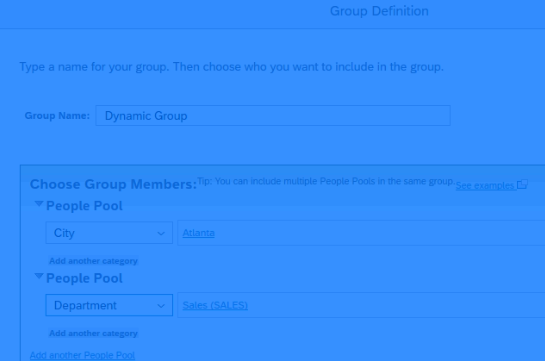This screenshot has width=545, height=361.
Task: Add another category below City
Action: tap(93, 261)
